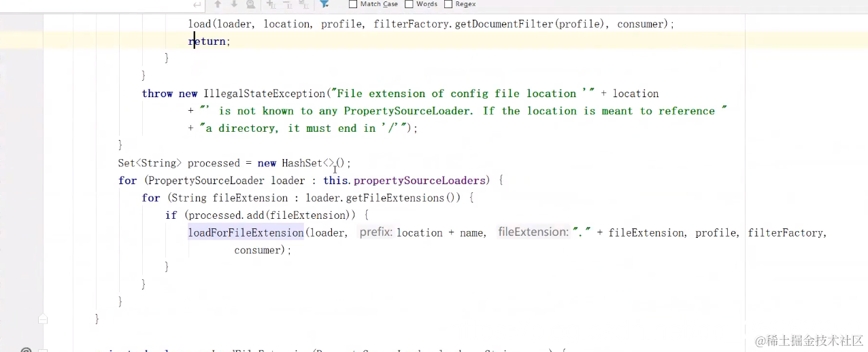
Task: Click highlighted loadForFileExtension method call
Action: click(x=246, y=232)
